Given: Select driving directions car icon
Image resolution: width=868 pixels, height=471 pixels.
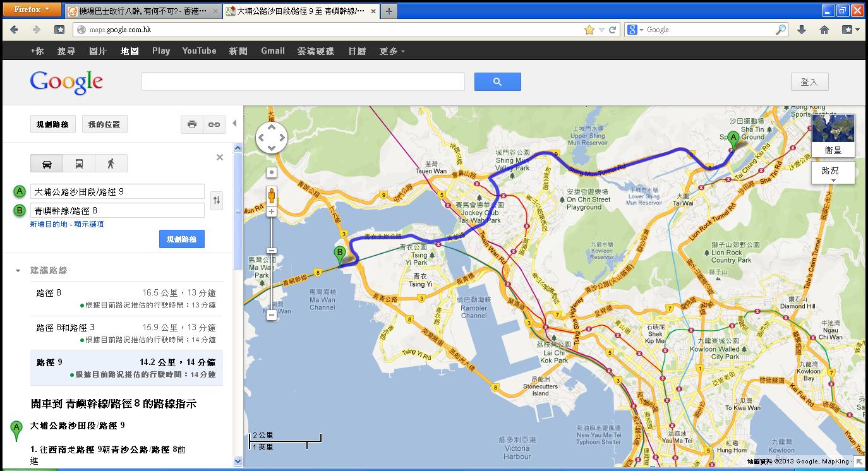Looking at the screenshot, I should pos(47,164).
